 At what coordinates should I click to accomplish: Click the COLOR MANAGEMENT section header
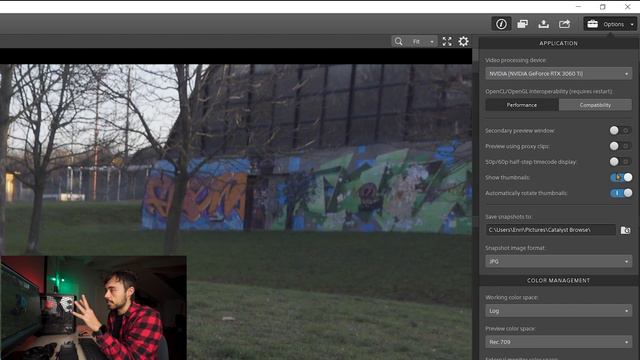coord(558,280)
